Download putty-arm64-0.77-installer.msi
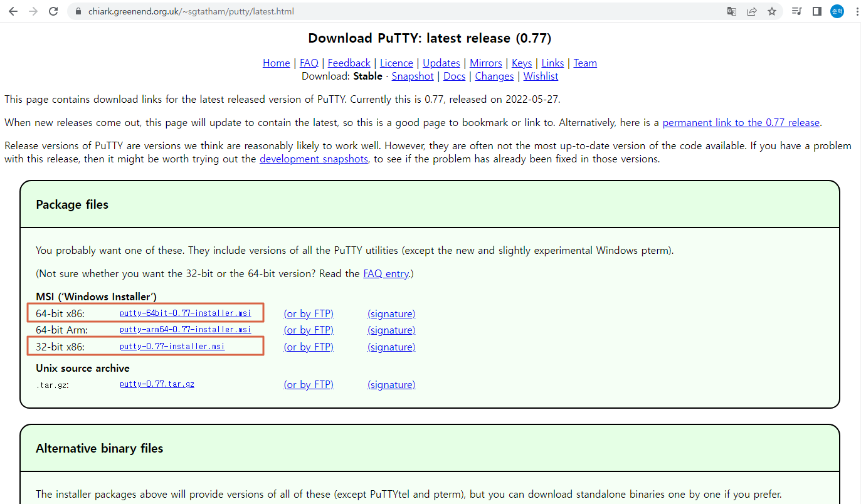This screenshot has height=504, width=861. click(x=186, y=330)
